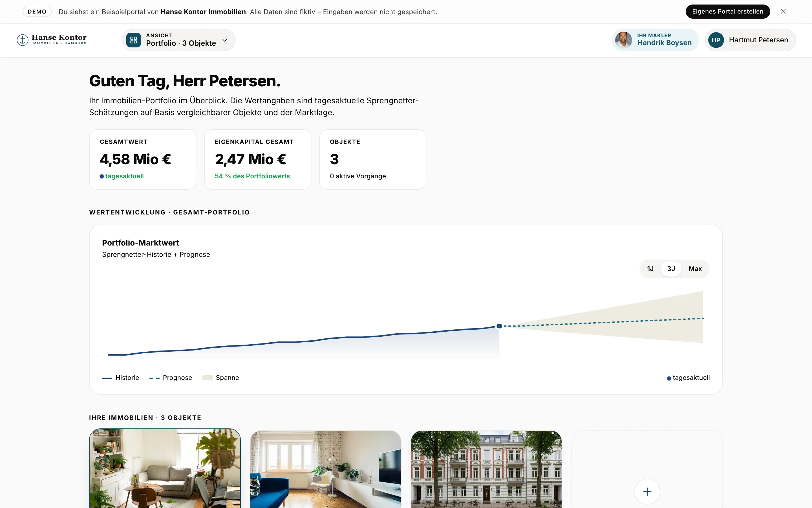Expand the Ansicht portfolio chevron
This screenshot has height=508, width=812.
[225, 40]
